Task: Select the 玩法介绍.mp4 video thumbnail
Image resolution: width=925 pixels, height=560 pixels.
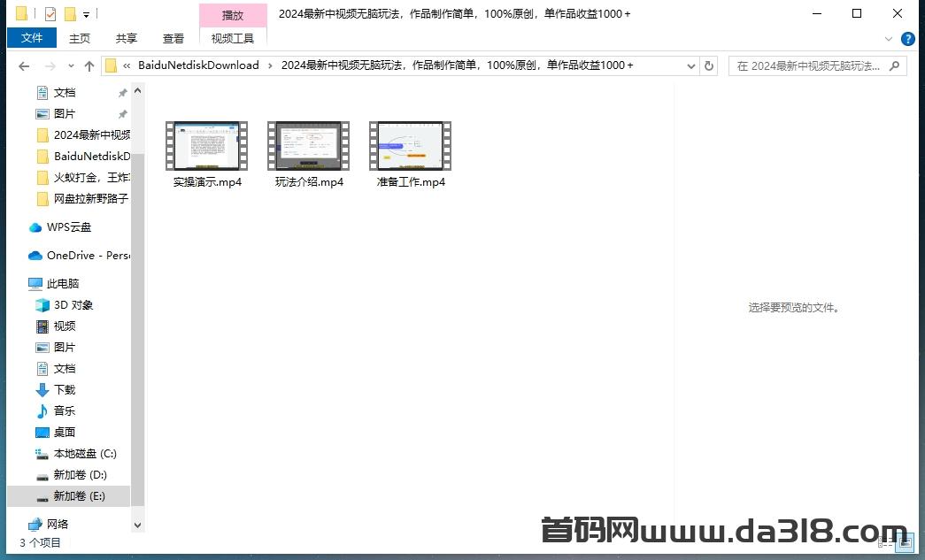Action: tap(309, 146)
